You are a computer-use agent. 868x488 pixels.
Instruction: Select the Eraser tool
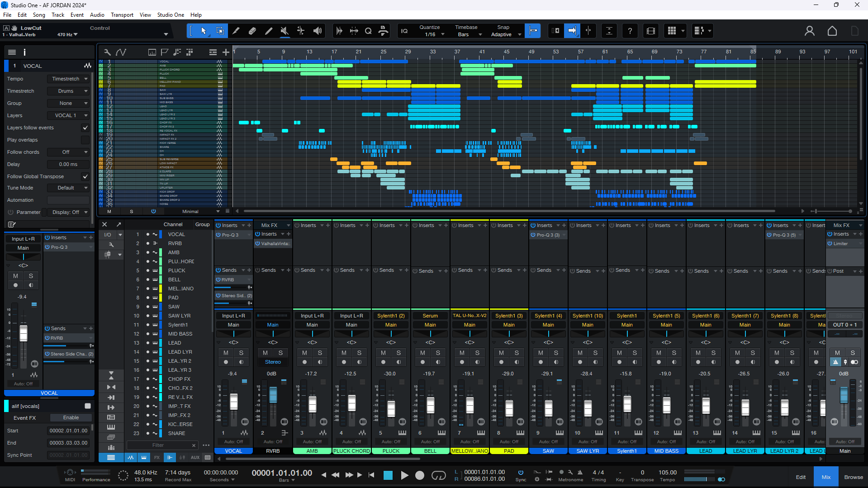[252, 31]
